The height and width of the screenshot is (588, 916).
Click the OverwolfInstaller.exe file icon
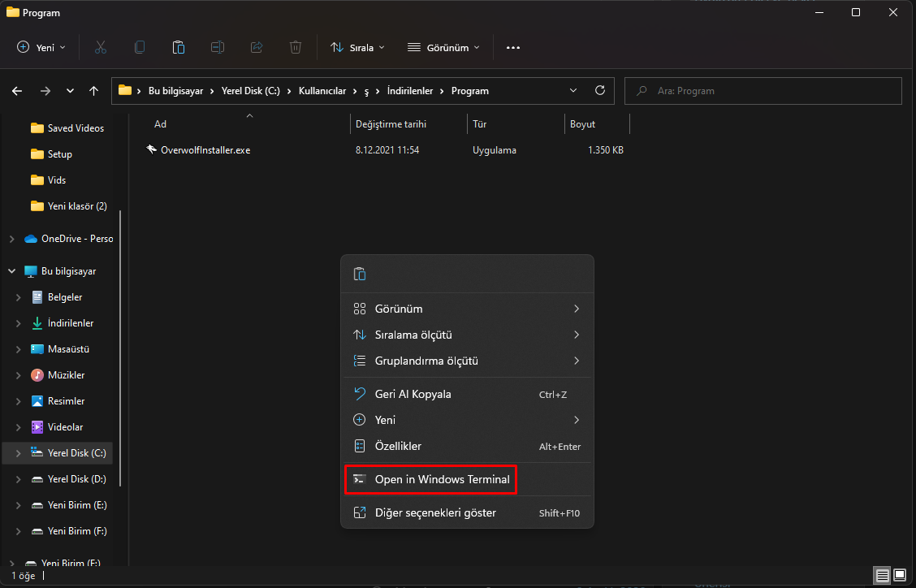tap(151, 149)
